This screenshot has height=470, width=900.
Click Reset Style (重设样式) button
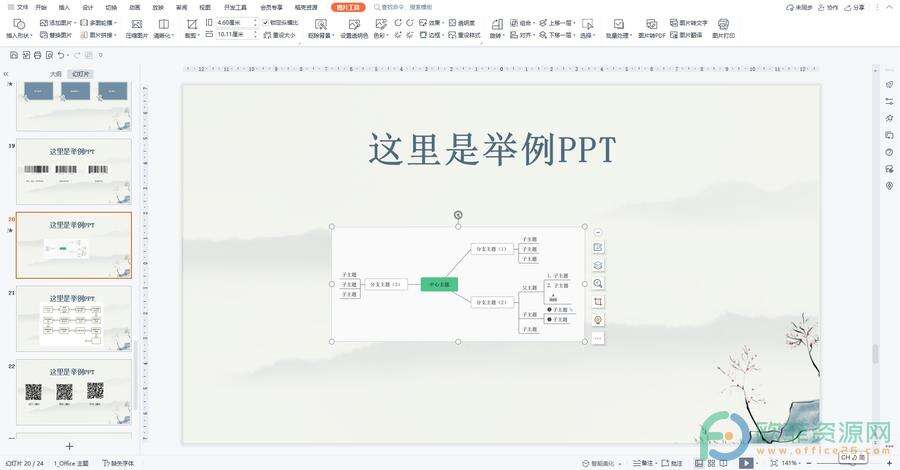point(464,35)
